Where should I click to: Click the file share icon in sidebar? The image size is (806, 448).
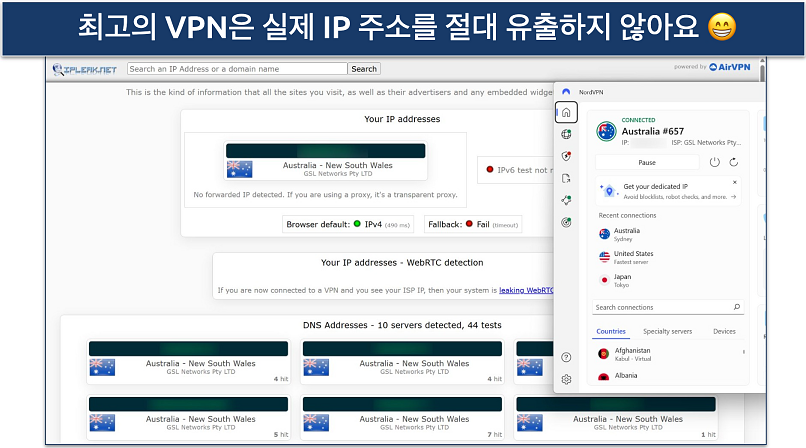566,178
